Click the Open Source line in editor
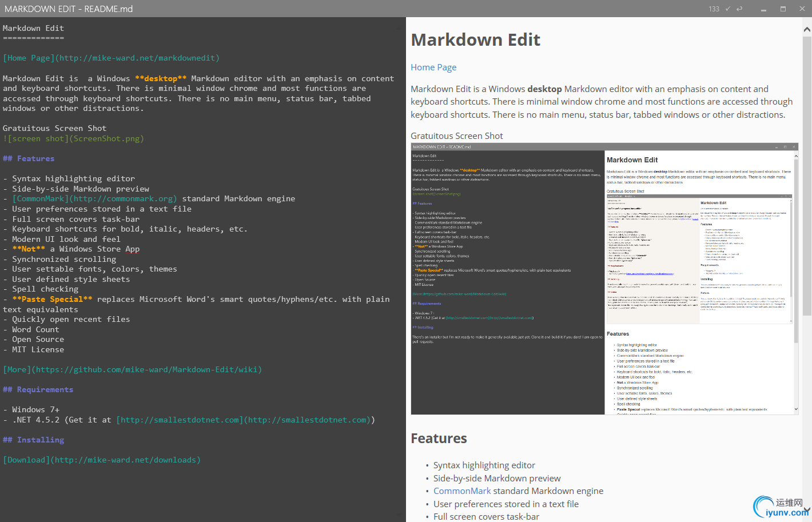Screen dimensions: 812x522 tap(33, 340)
